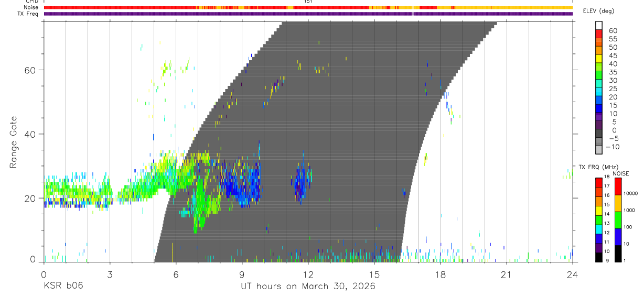Select the 'UT hours on March 30, 2026' axis title
The image size is (644, 297).
pos(308,287)
